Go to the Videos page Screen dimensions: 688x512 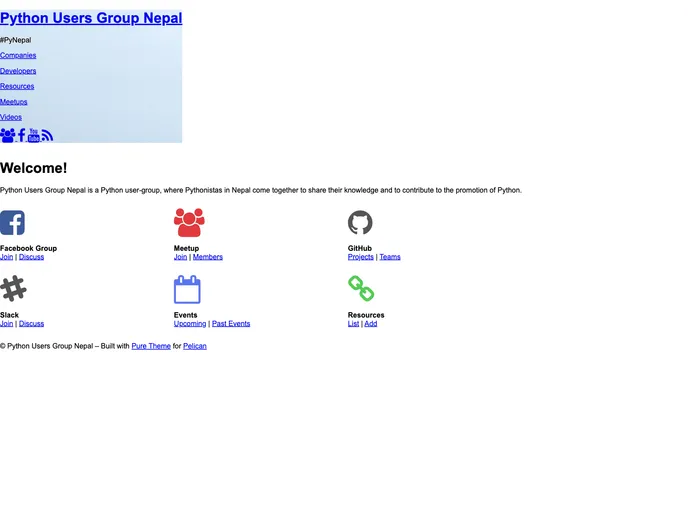11,117
